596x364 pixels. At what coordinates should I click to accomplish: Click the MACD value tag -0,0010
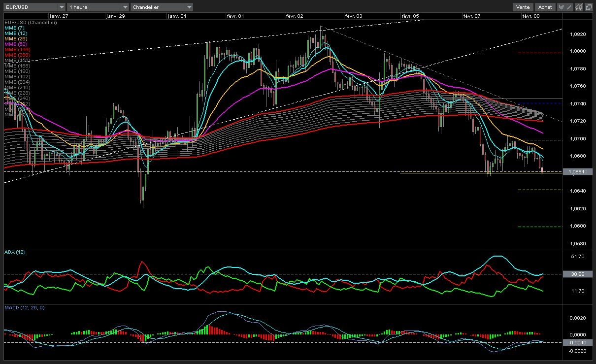point(577,342)
